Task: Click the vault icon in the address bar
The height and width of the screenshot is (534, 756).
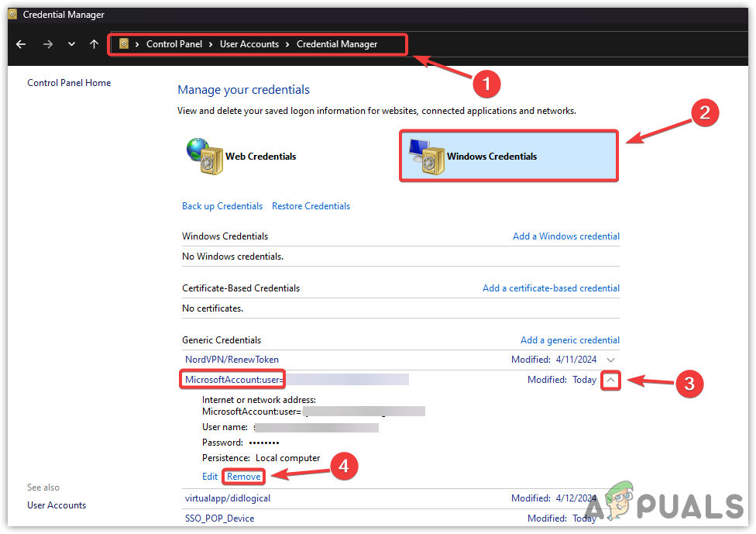Action: point(124,44)
